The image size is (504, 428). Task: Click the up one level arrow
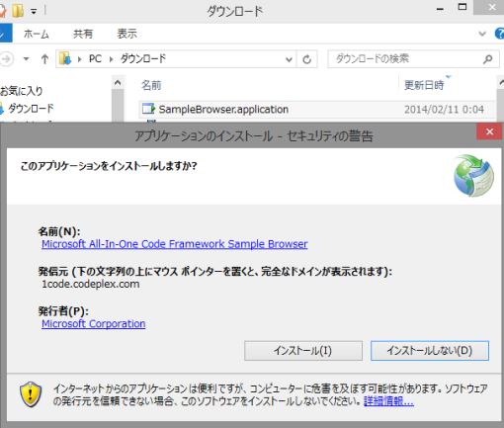[x=44, y=59]
